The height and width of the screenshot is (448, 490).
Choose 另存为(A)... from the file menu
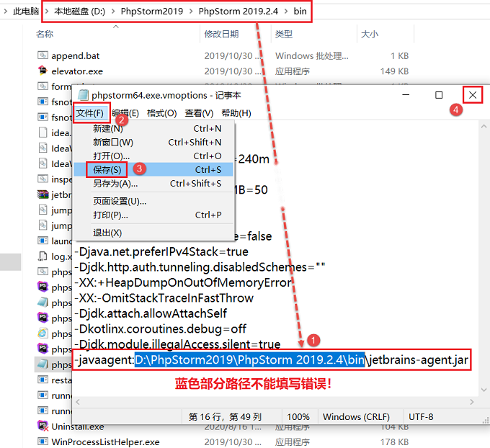point(153,184)
